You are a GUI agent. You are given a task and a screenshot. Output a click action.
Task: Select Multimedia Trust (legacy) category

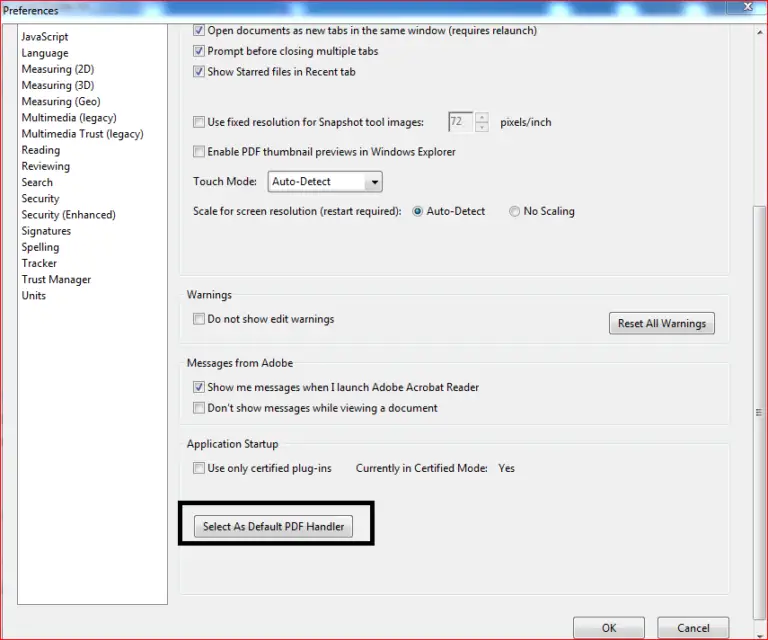tap(82, 134)
